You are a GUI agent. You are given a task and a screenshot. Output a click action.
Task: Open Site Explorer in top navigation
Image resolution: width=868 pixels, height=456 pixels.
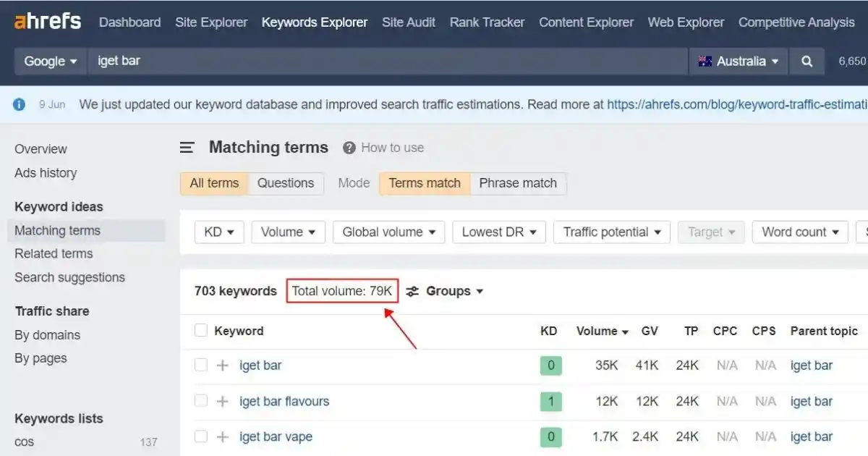[x=211, y=22]
